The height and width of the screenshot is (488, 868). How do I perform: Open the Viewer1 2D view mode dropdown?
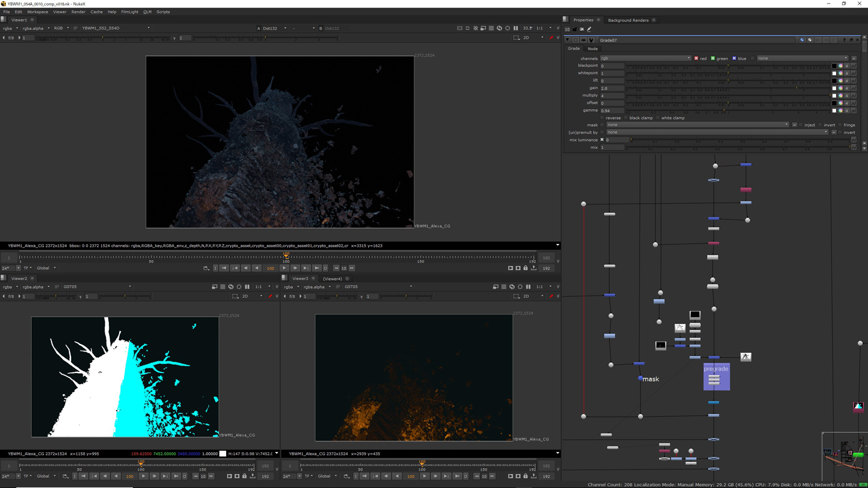tap(533, 38)
